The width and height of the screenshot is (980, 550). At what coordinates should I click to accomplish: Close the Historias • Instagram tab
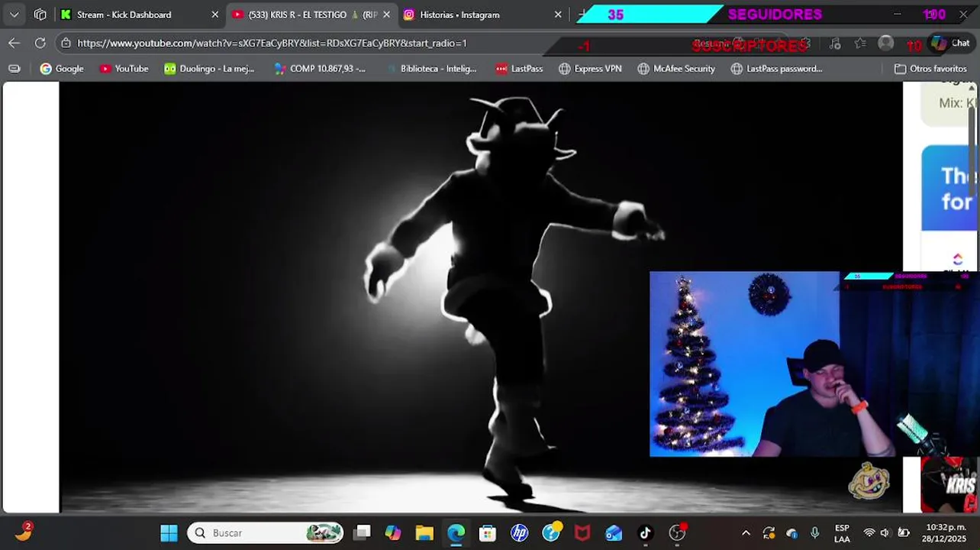click(558, 15)
